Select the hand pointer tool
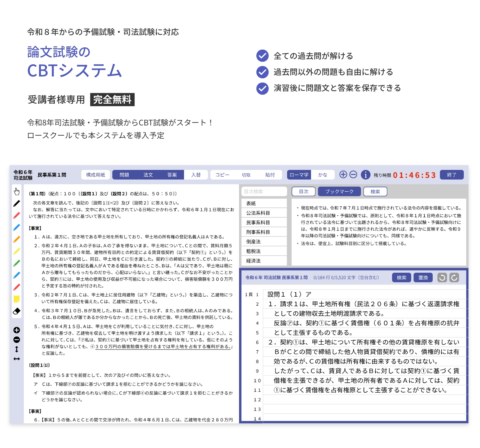The image size is (480, 448). (x=17, y=191)
